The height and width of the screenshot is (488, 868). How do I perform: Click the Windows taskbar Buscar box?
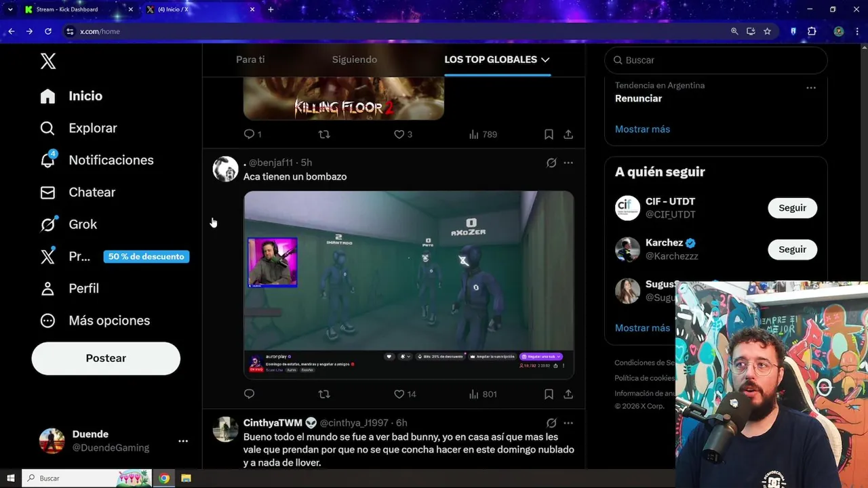(86, 479)
